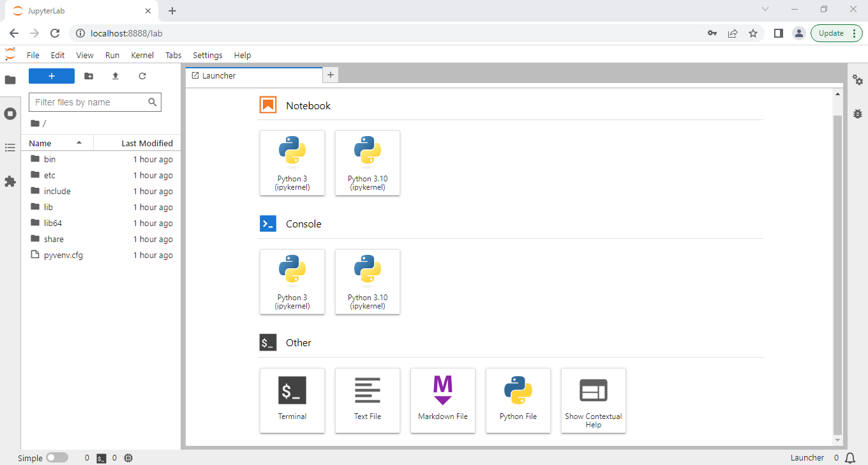Image resolution: width=868 pixels, height=465 pixels.
Task: Open the Property Inspector gears icon
Action: click(858, 80)
